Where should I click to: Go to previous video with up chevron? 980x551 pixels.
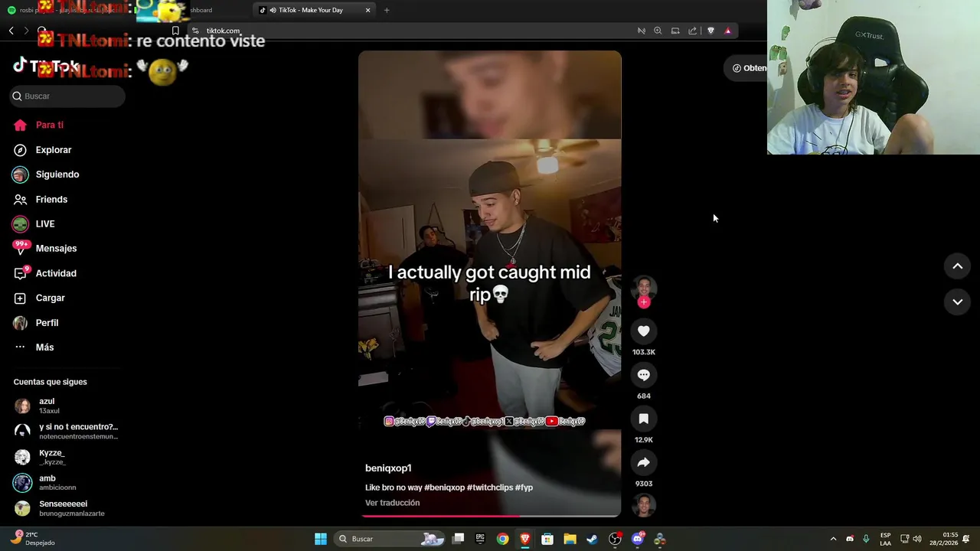pos(957,266)
